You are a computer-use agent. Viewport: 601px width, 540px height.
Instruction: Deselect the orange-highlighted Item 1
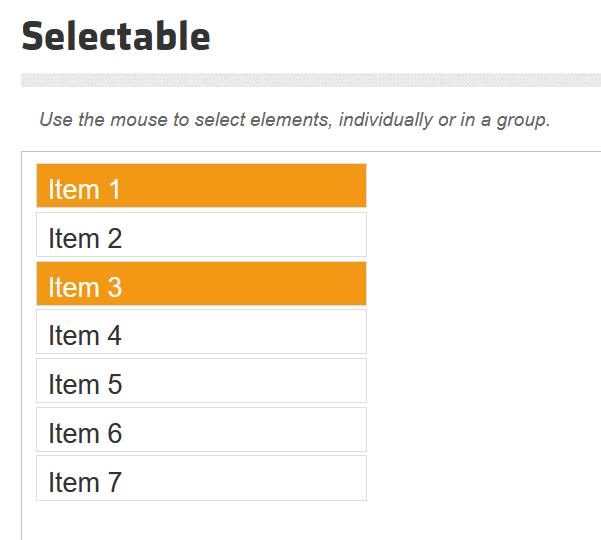201,186
